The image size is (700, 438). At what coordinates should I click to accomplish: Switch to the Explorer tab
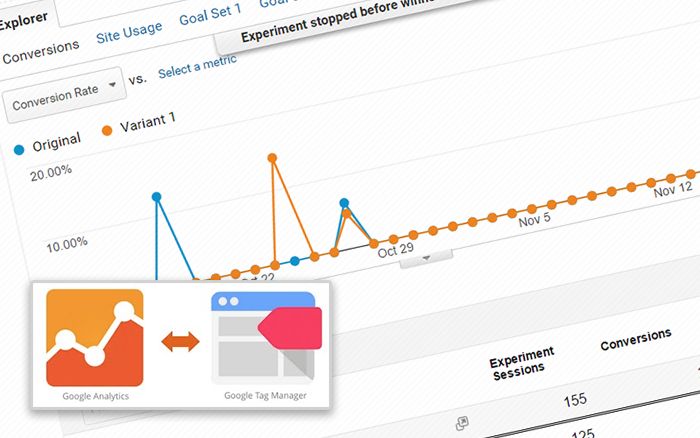click(23, 16)
